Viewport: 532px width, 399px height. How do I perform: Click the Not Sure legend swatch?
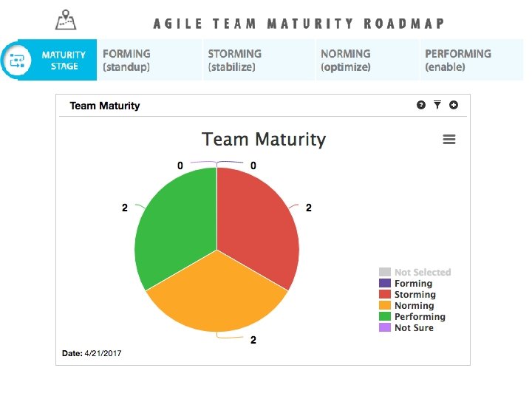[x=384, y=327]
